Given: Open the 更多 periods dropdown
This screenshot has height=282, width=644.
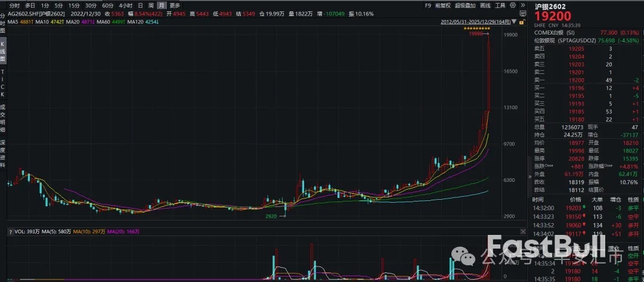Looking at the screenshot, I should [x=175, y=5].
